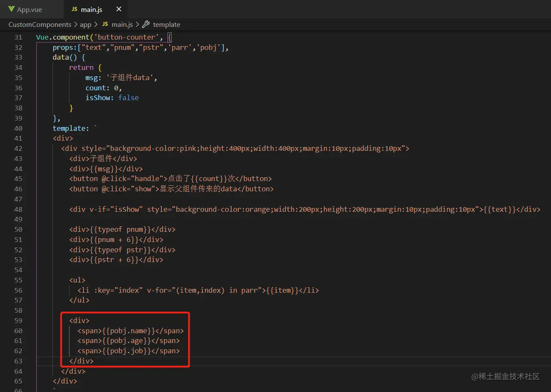Click line number 39 in the gutter

[18, 118]
